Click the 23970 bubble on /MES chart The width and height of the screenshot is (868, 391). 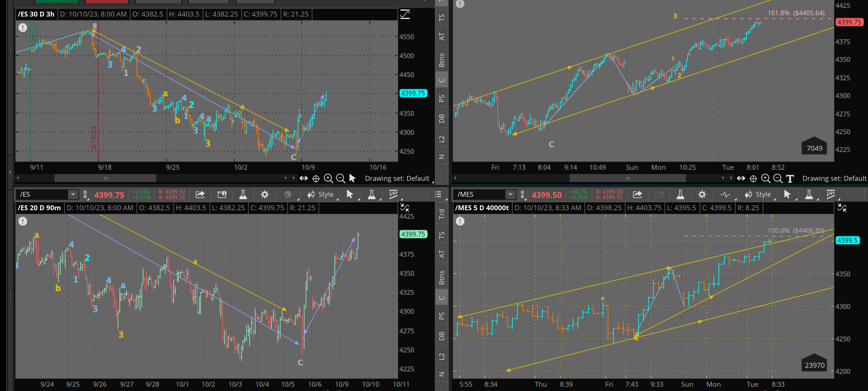(x=814, y=363)
